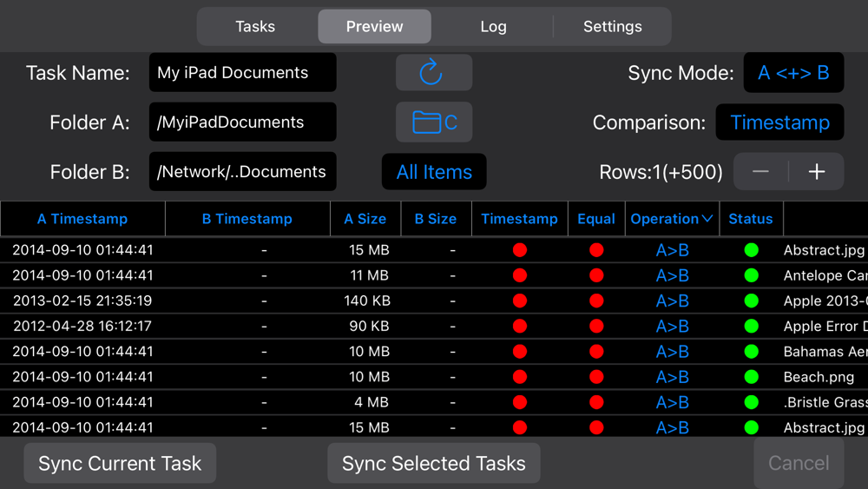Screen dimensions: 868x489
Task: Go to the Settings tab
Action: (x=612, y=27)
